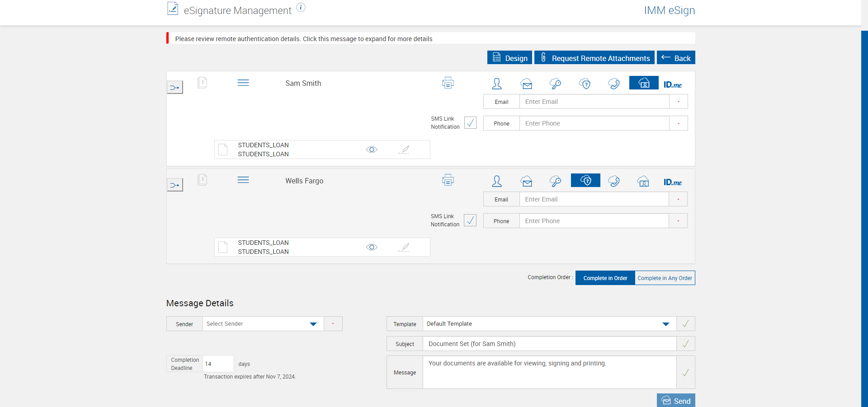Switch to Complete in Any Order
868x407 pixels.
click(x=665, y=278)
